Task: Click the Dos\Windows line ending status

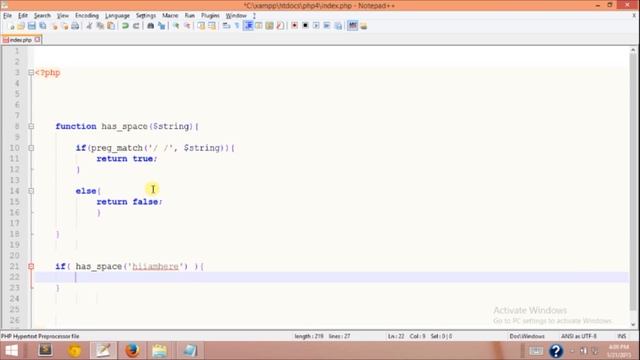Action: pyautogui.click(x=527, y=336)
